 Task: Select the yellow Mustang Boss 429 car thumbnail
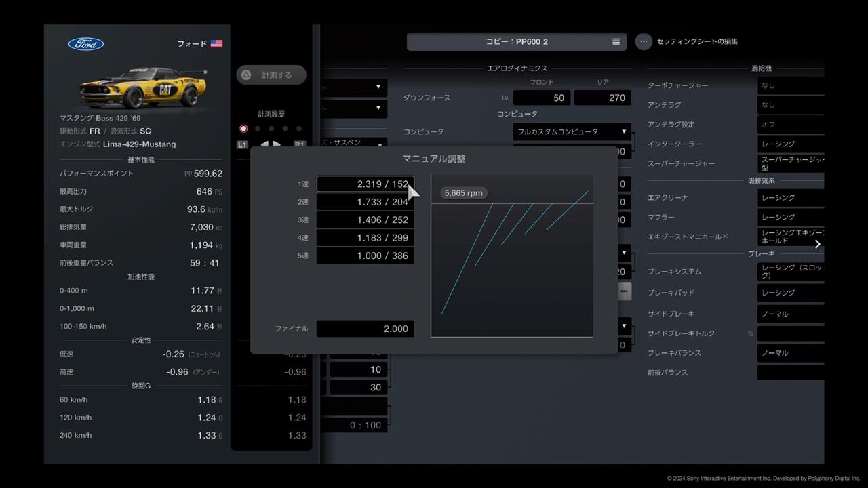coord(142,87)
